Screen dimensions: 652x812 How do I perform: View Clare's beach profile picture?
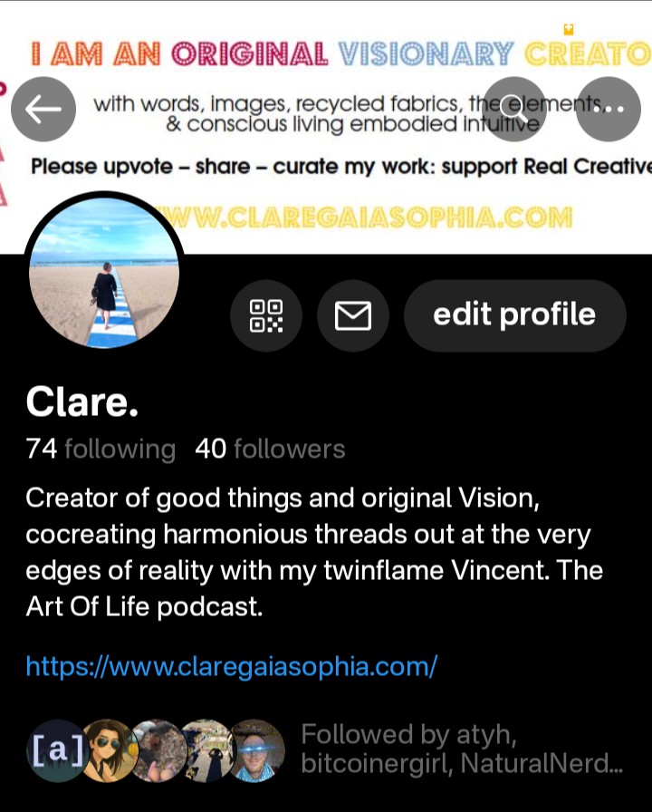click(x=104, y=272)
